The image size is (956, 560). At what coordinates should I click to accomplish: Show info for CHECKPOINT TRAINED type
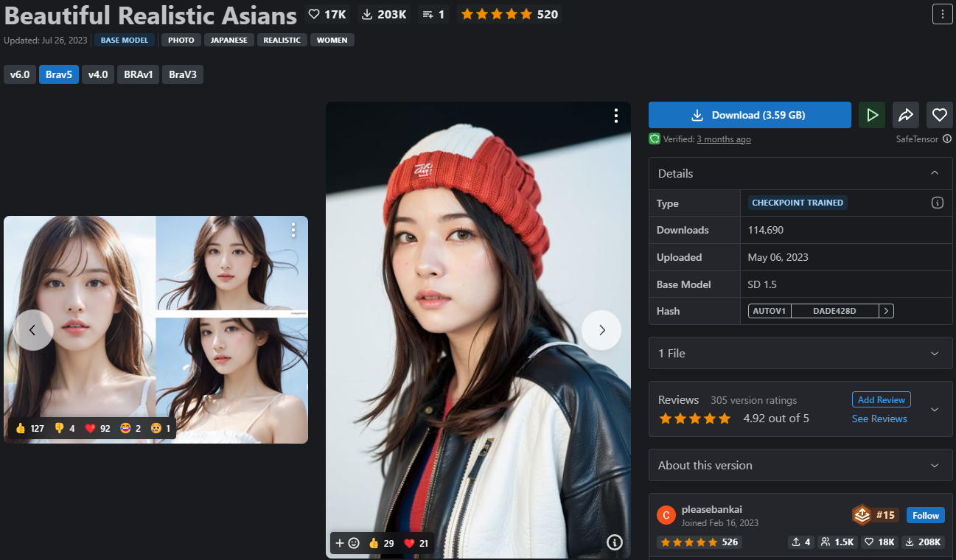(938, 203)
